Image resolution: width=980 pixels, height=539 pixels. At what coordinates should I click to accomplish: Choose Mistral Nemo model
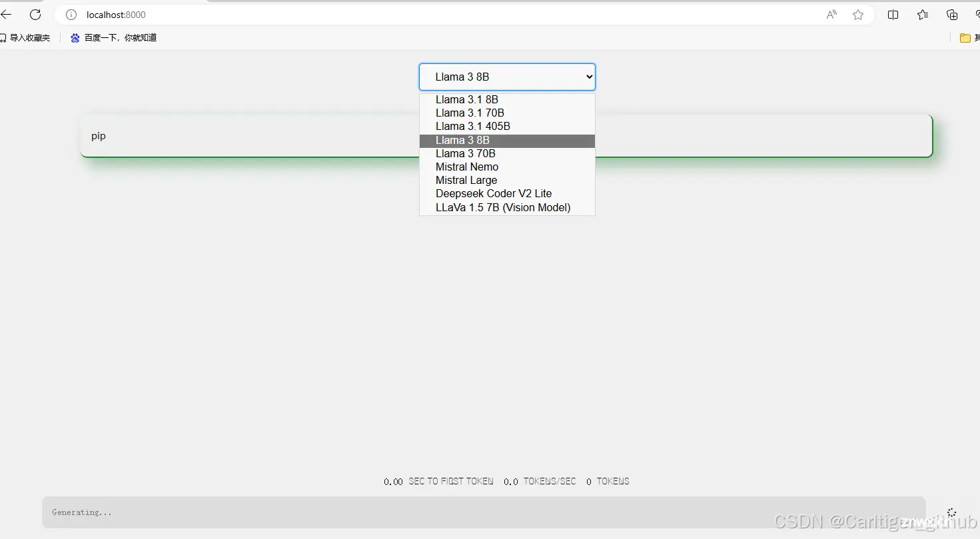(x=507, y=167)
